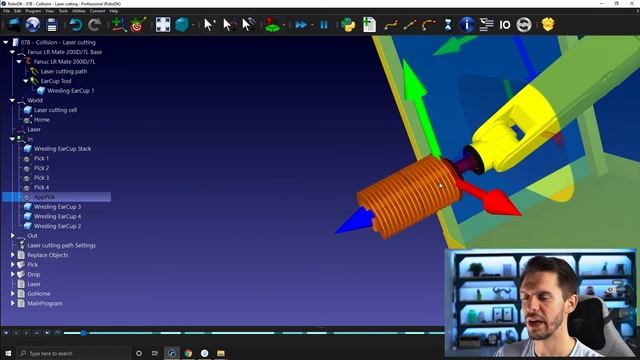640x360 pixels.
Task: Skip to start of simulation timeline
Action: pyautogui.click(x=6, y=333)
